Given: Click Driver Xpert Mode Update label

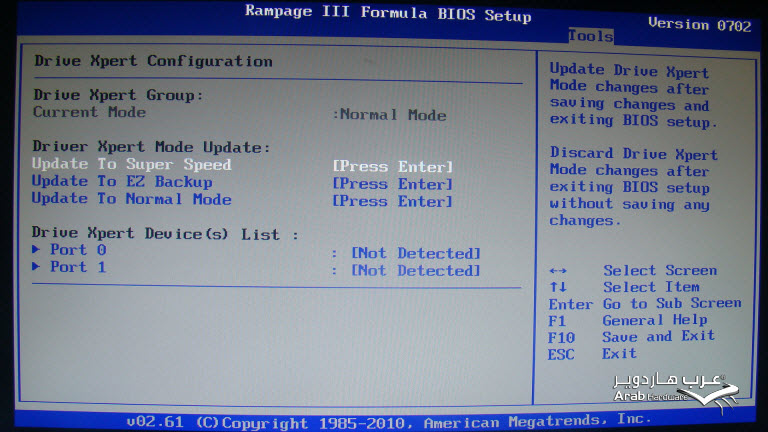Looking at the screenshot, I should pyautogui.click(x=151, y=147).
